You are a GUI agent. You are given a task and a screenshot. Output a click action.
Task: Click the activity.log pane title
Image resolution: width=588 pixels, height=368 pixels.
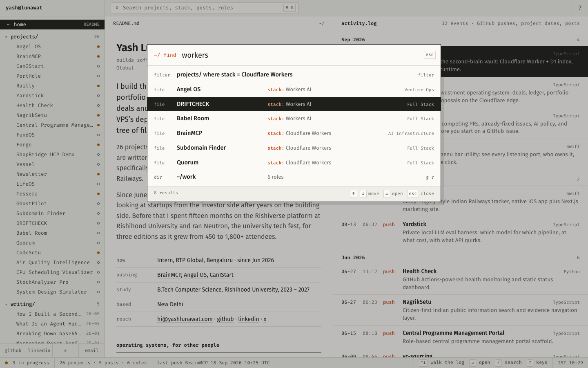coord(359,23)
